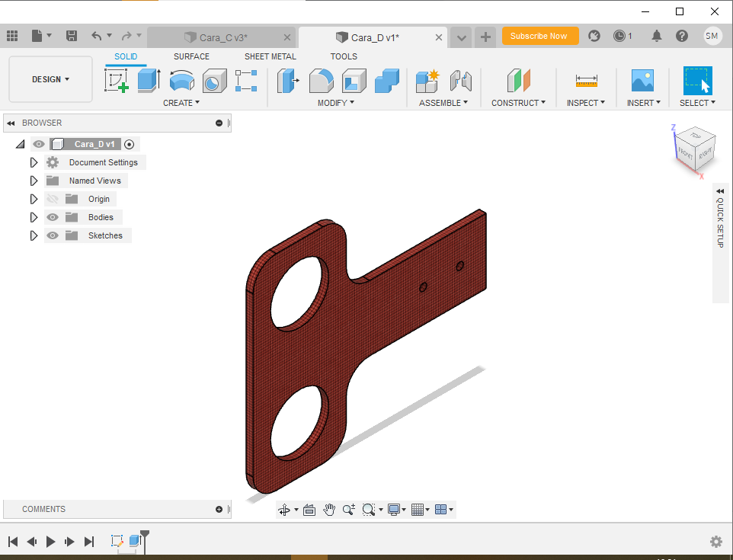Image resolution: width=733 pixels, height=560 pixels.
Task: Click the Extensions icon next to Subscribe
Action: click(x=594, y=36)
